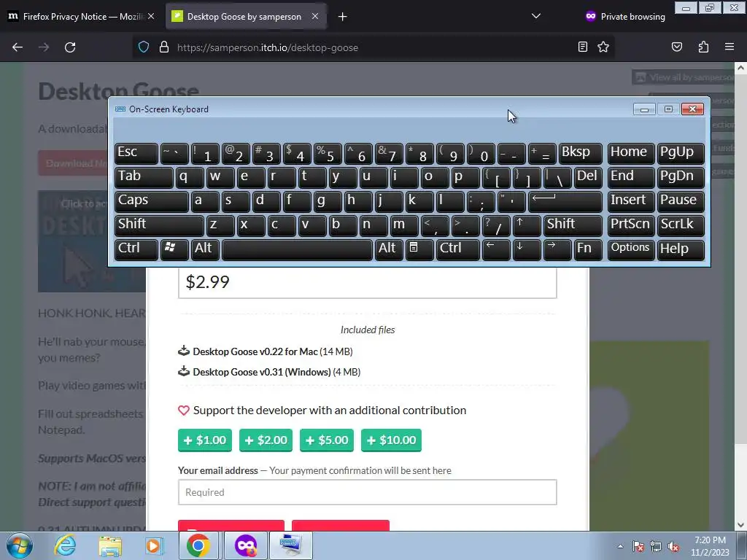This screenshot has width=747, height=560.
Task: Expand the list all tabs chevron
Action: (x=536, y=16)
